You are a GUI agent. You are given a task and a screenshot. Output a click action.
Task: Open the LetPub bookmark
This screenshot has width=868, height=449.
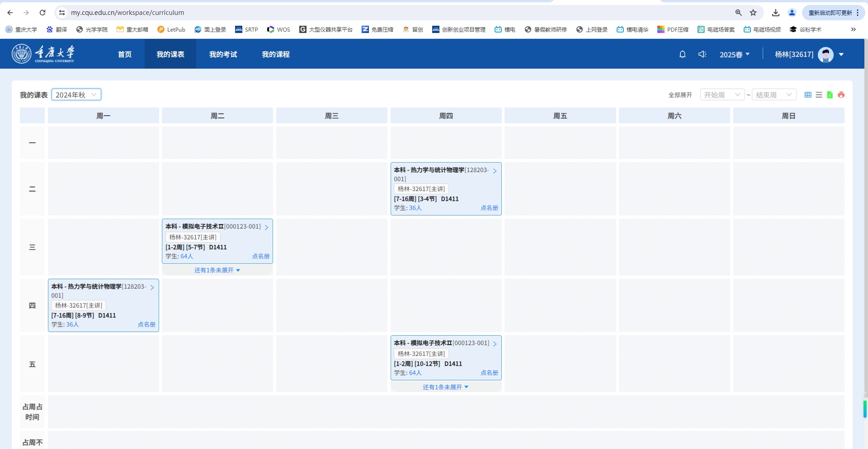click(171, 29)
